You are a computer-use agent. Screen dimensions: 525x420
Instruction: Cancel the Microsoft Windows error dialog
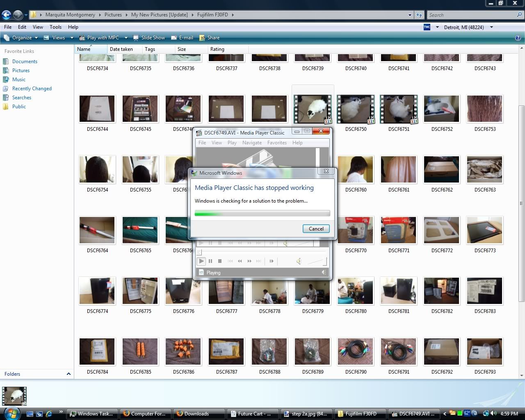[316, 229]
